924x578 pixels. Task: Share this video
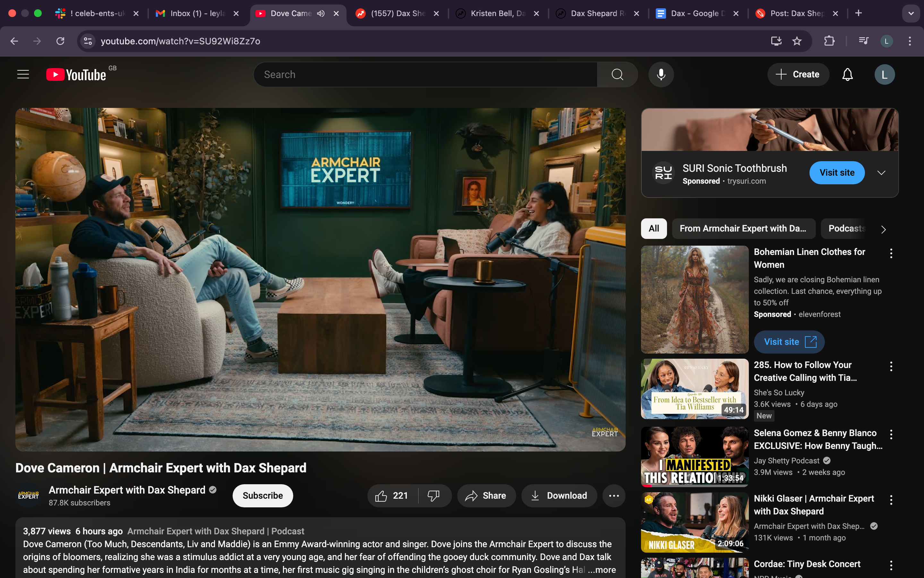486,496
